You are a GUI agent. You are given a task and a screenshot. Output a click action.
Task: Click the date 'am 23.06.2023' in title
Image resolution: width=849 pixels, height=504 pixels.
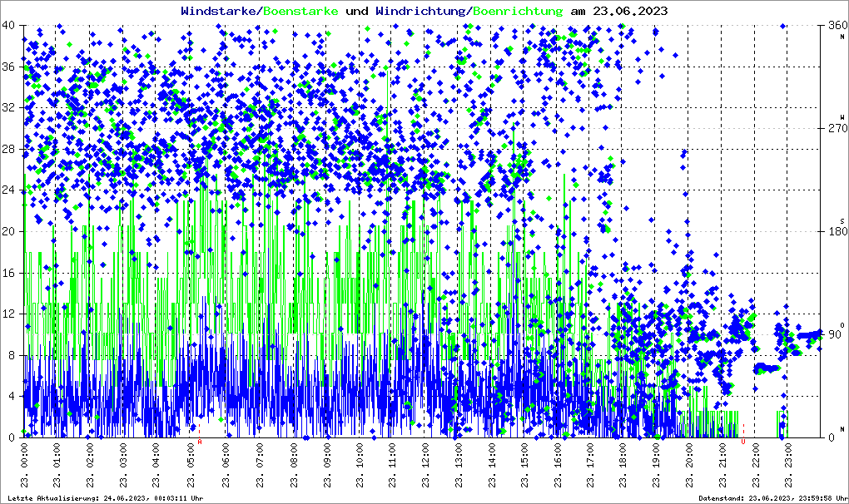click(619, 11)
